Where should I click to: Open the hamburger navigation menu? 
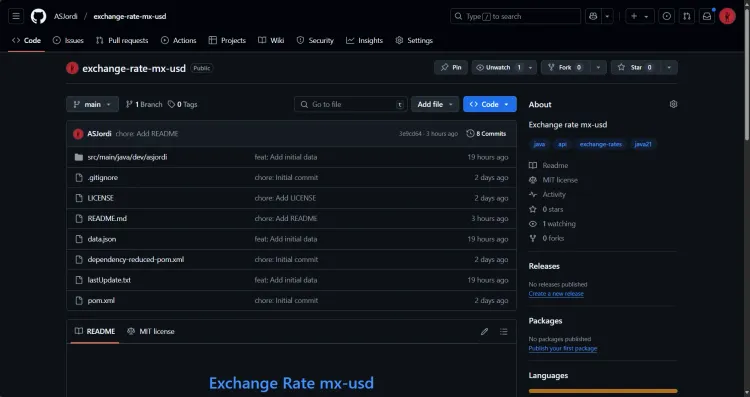point(16,16)
